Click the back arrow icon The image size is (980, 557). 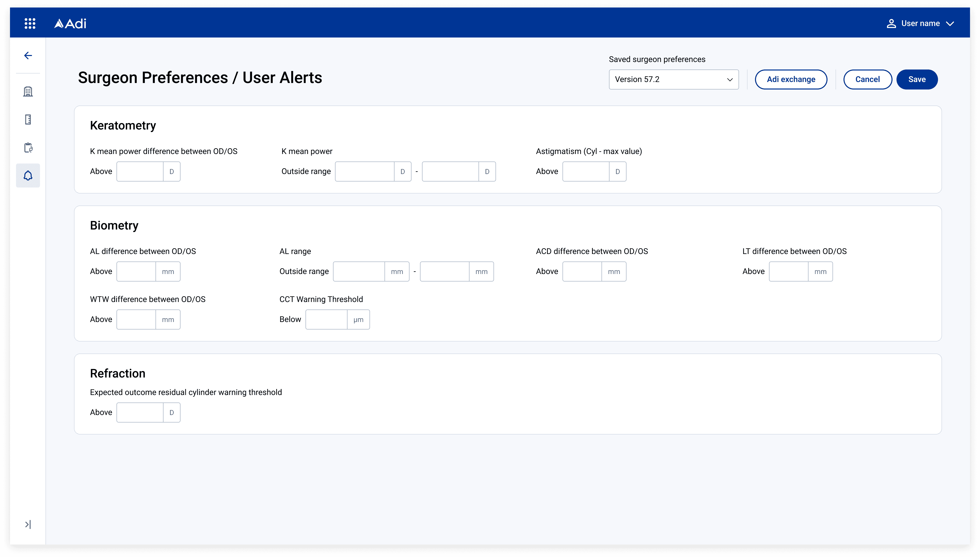click(x=28, y=55)
